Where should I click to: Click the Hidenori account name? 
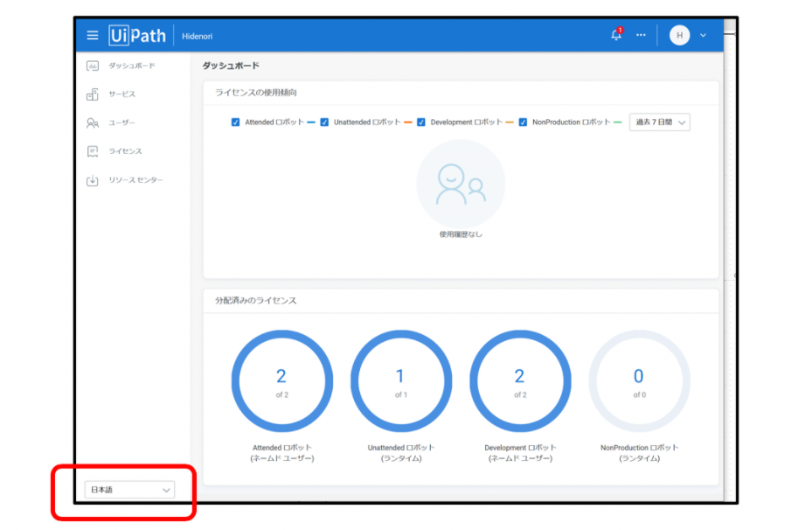pos(198,37)
